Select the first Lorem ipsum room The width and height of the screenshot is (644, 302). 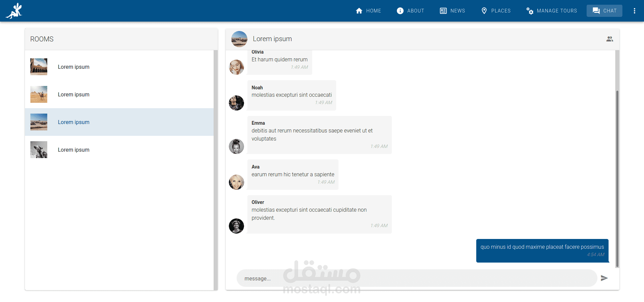coord(119,67)
